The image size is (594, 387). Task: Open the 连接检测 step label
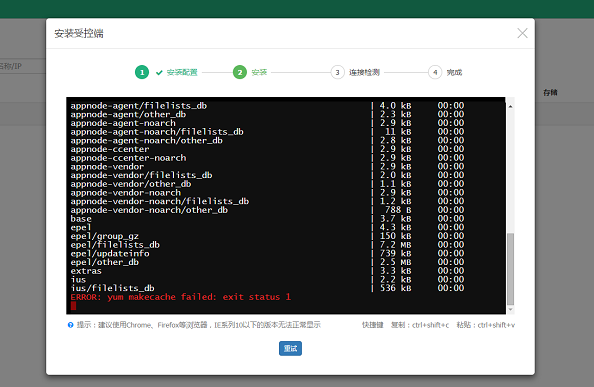364,72
